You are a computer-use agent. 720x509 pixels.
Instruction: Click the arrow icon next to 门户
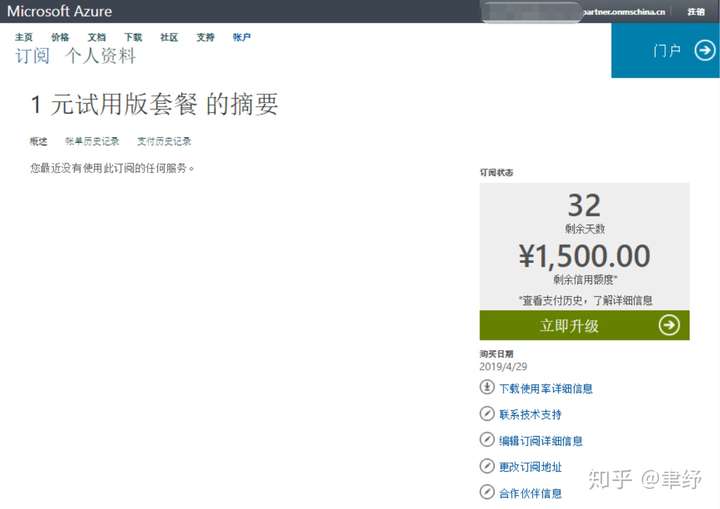704,50
